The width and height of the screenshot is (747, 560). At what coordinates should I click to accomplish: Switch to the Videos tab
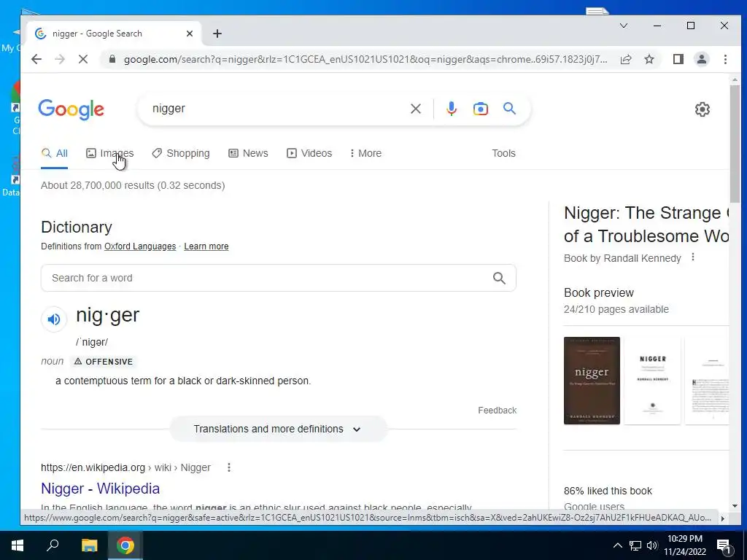(x=309, y=153)
